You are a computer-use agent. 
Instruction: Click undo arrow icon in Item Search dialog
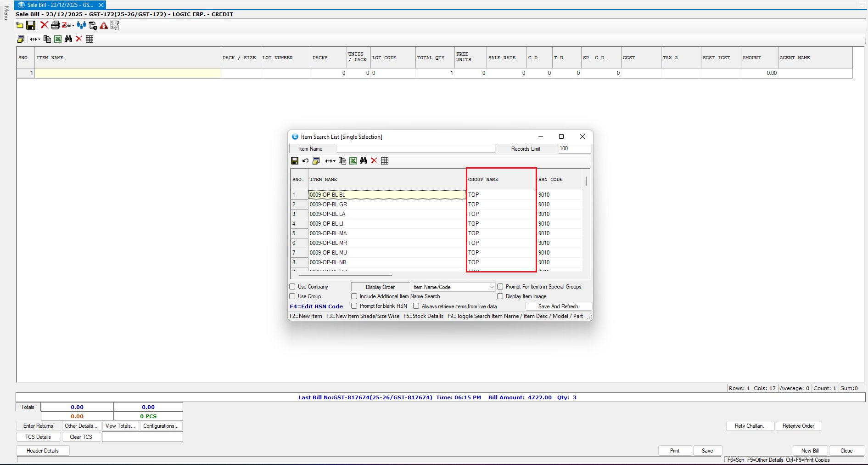point(305,161)
